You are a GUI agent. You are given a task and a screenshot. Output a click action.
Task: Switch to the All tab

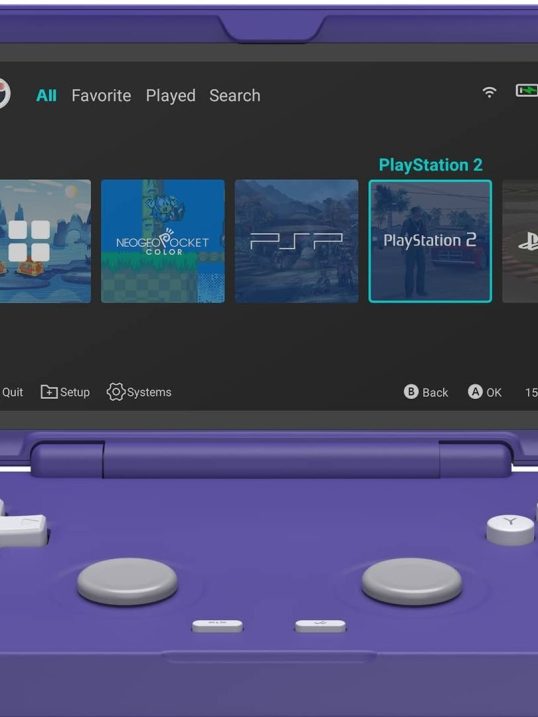46,96
